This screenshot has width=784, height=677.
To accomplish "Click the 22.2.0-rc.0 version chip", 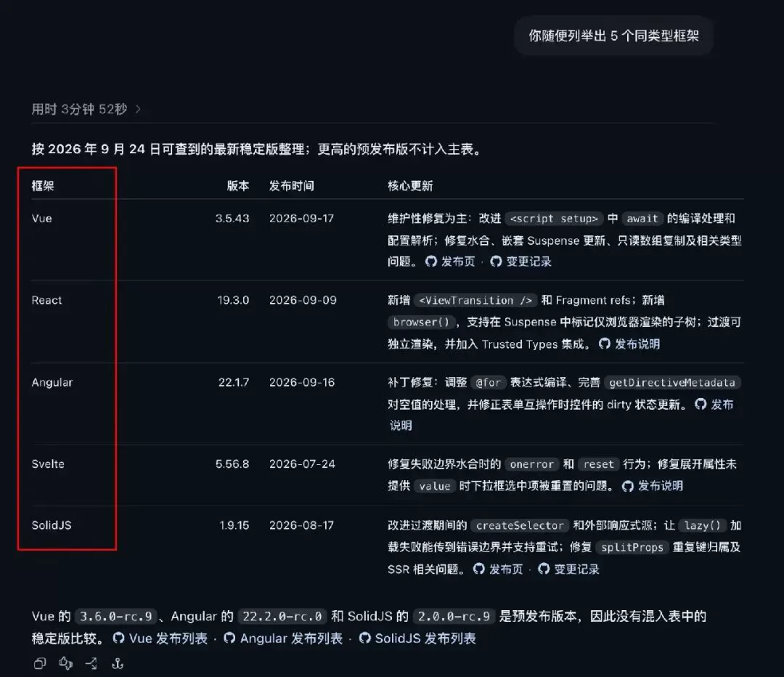I will point(282,617).
